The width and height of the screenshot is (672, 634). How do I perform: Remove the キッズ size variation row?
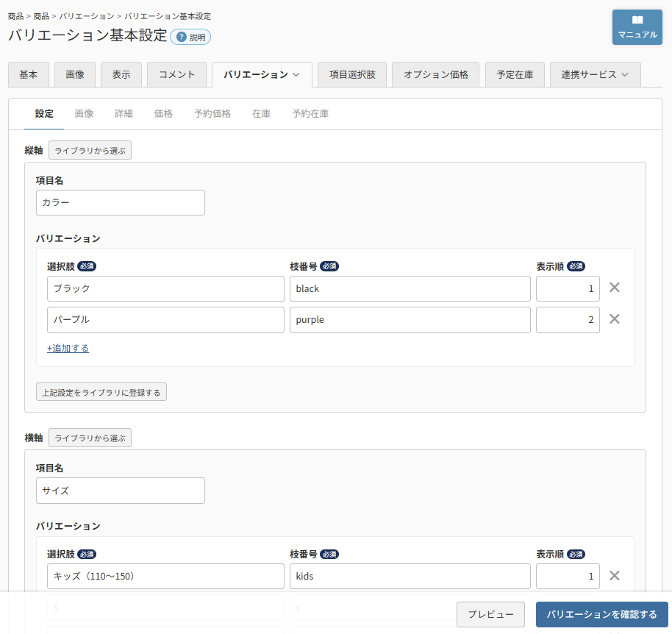click(x=614, y=576)
